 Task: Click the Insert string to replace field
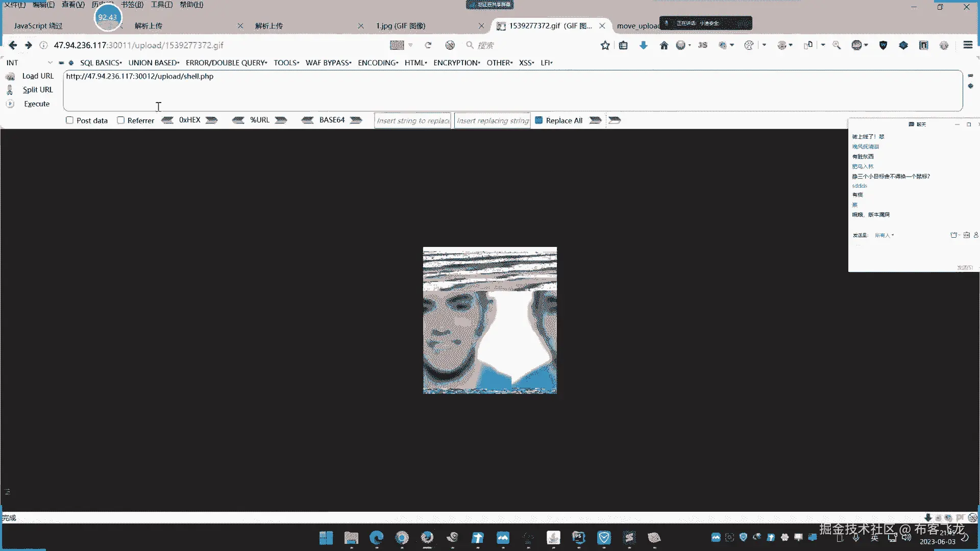click(412, 121)
